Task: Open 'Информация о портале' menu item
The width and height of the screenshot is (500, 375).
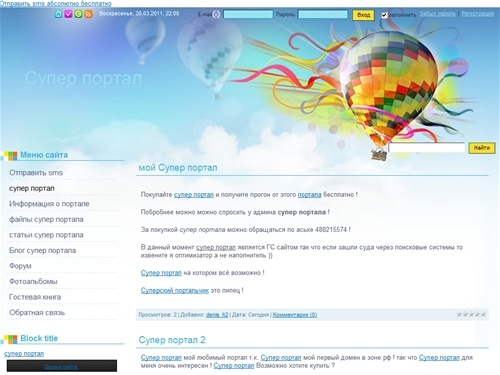Action: (49, 204)
